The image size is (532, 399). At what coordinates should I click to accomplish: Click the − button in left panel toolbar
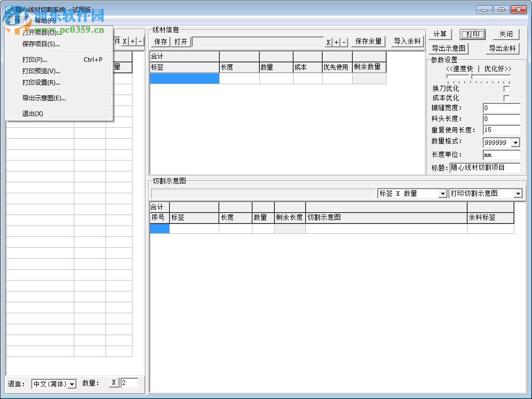tap(140, 42)
